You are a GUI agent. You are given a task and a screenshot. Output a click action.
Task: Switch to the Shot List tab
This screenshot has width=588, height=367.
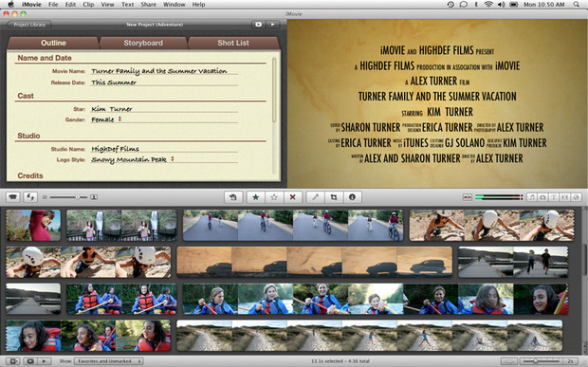(233, 43)
